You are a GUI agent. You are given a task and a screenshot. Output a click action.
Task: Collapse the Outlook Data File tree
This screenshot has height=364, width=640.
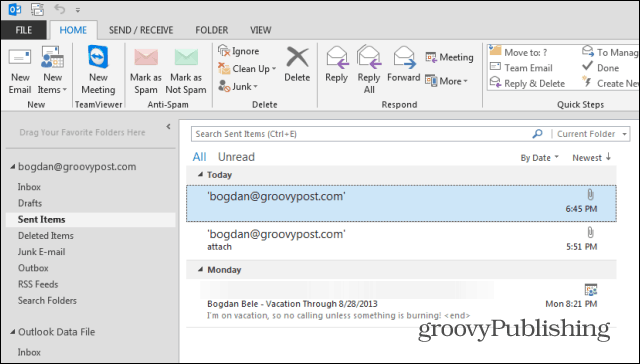click(13, 332)
